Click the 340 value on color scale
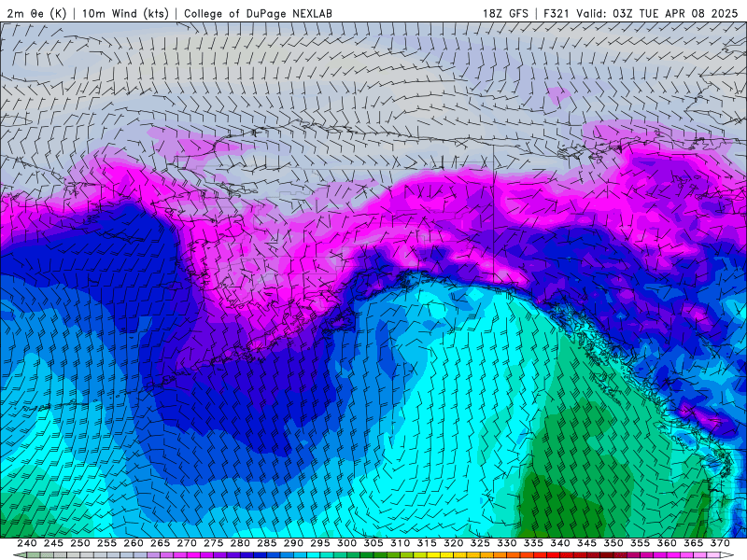This screenshot has width=747, height=560. point(560,543)
